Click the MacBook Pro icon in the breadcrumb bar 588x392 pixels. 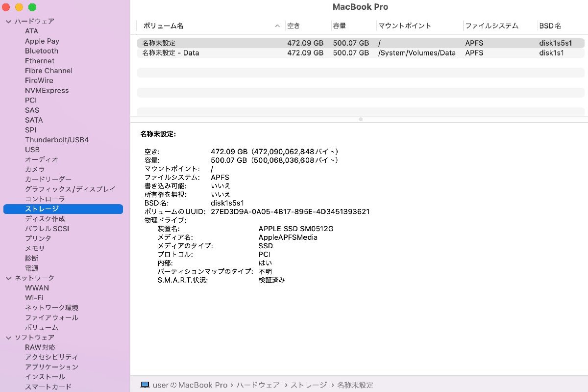pyautogui.click(x=145, y=385)
